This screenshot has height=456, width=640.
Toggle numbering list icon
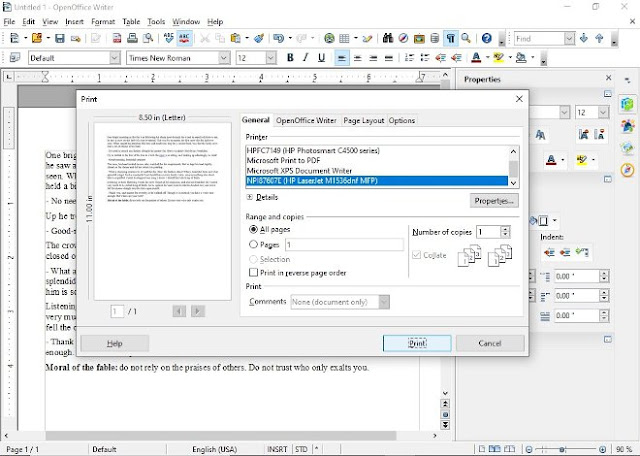[409, 58]
